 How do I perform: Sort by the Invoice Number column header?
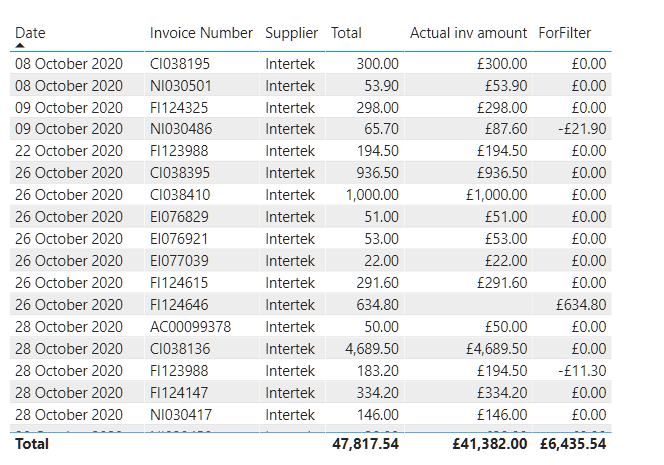pyautogui.click(x=201, y=33)
